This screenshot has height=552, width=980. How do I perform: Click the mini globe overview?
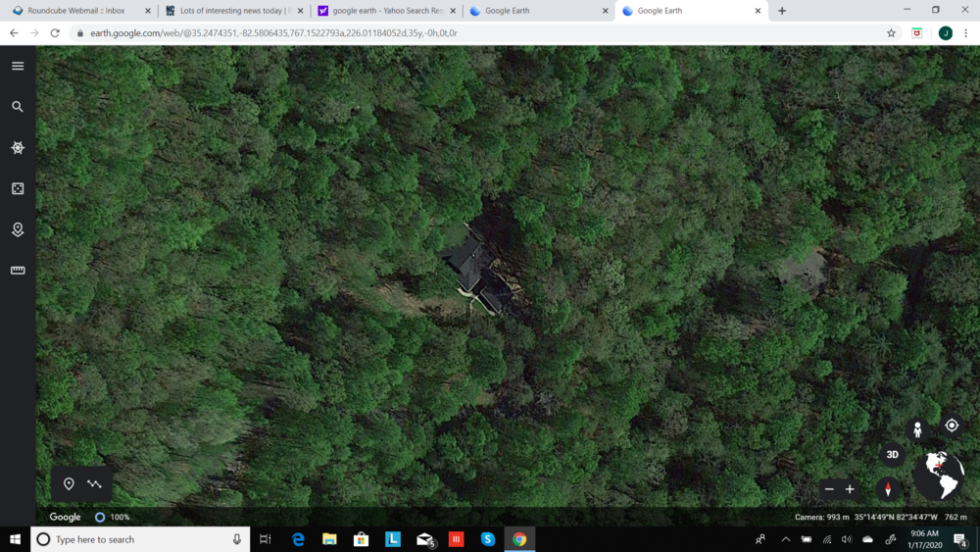pyautogui.click(x=939, y=476)
